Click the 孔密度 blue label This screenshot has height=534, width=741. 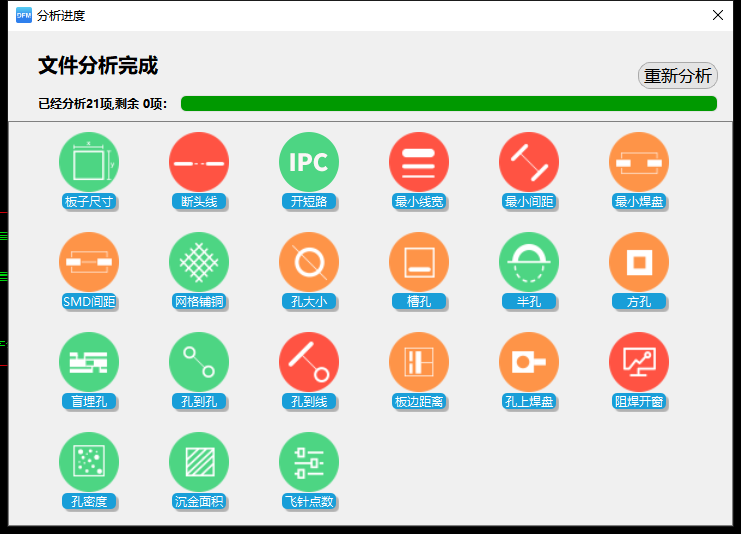coord(89,501)
